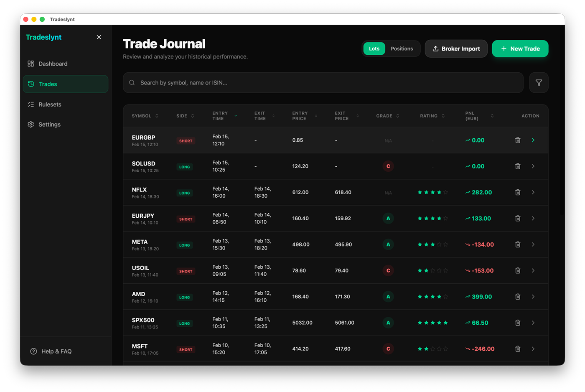585x392 pixels.
Task: Delete the META trade
Action: (x=518, y=244)
